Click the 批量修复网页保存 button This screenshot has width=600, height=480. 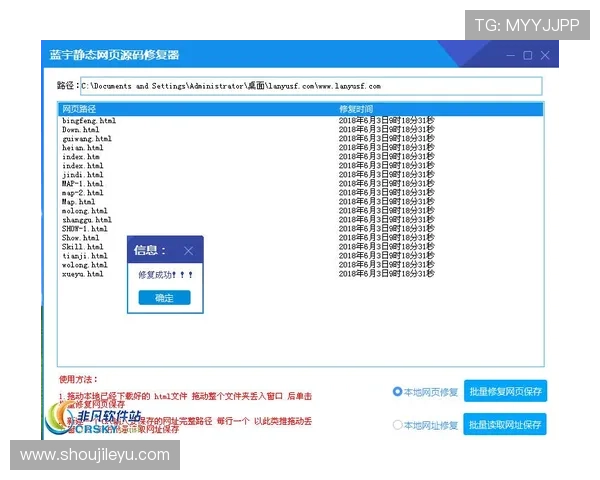pyautogui.click(x=506, y=391)
